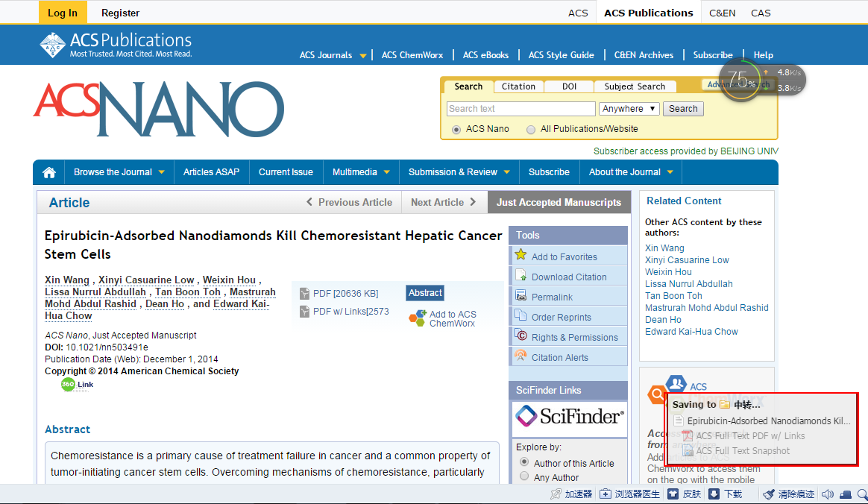Image resolution: width=868 pixels, height=504 pixels.
Task: Click the Permalink icon in Tools
Action: tap(521, 296)
